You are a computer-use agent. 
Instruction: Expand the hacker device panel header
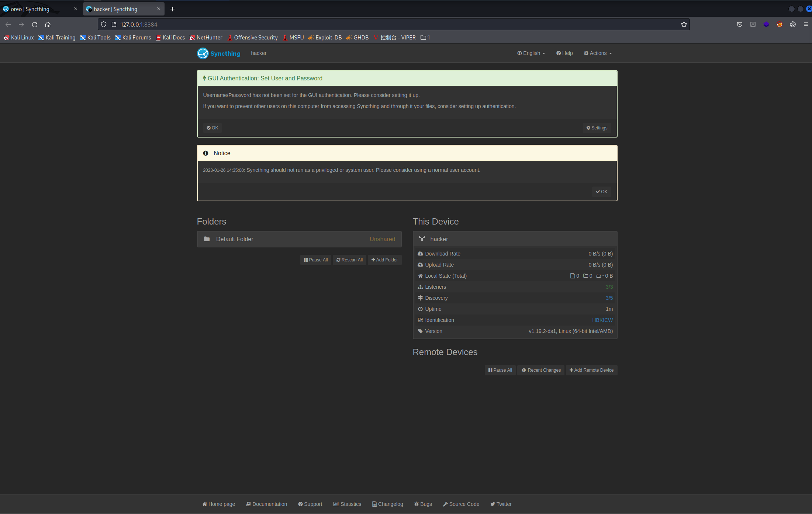point(515,239)
